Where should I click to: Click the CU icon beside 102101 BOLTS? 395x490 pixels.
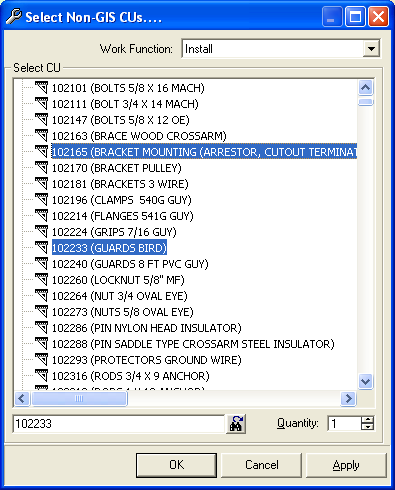[x=42, y=88]
